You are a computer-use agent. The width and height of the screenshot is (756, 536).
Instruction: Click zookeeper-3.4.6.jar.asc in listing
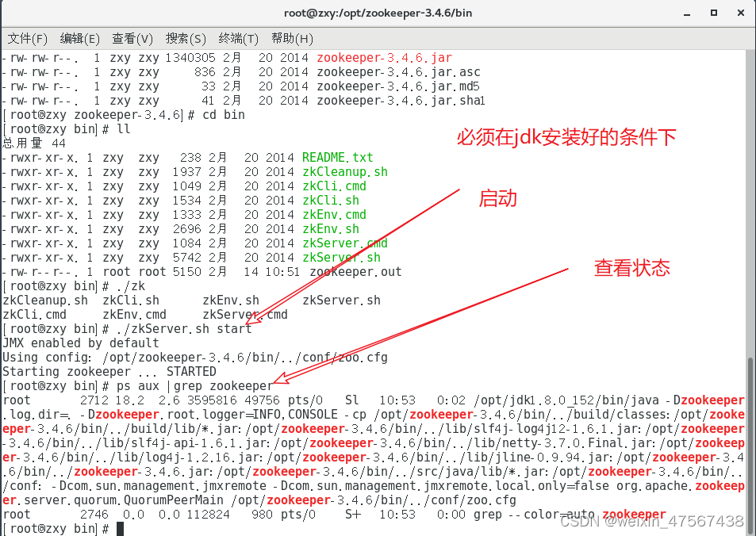pyautogui.click(x=398, y=72)
